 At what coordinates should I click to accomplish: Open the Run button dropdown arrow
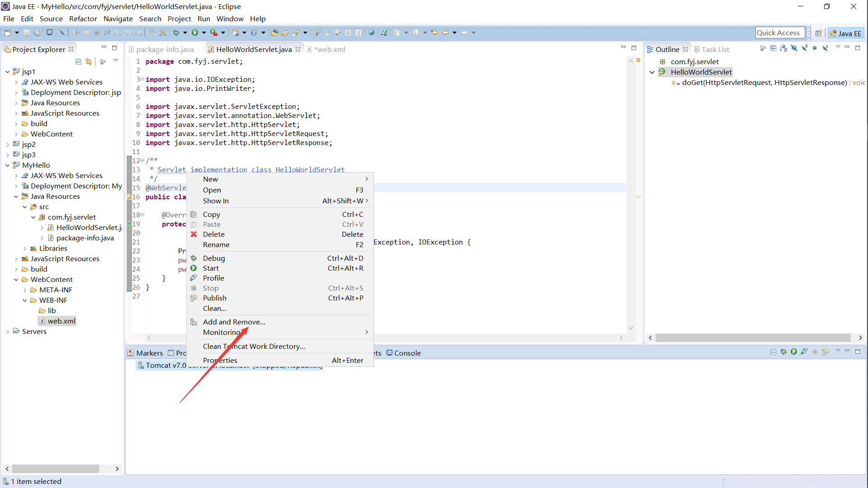pos(204,33)
